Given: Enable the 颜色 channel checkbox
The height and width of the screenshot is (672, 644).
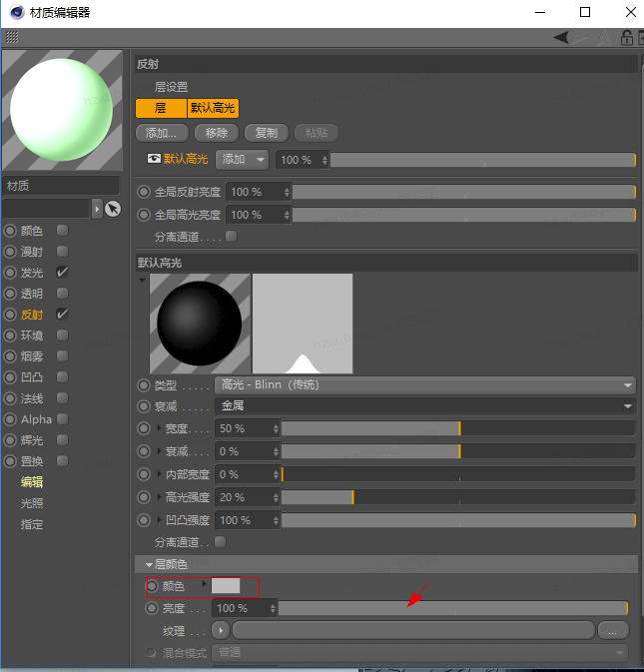Looking at the screenshot, I should (62, 231).
